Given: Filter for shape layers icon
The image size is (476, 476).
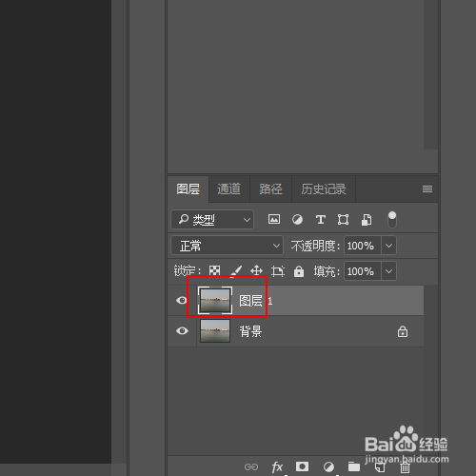Looking at the screenshot, I should (x=343, y=220).
